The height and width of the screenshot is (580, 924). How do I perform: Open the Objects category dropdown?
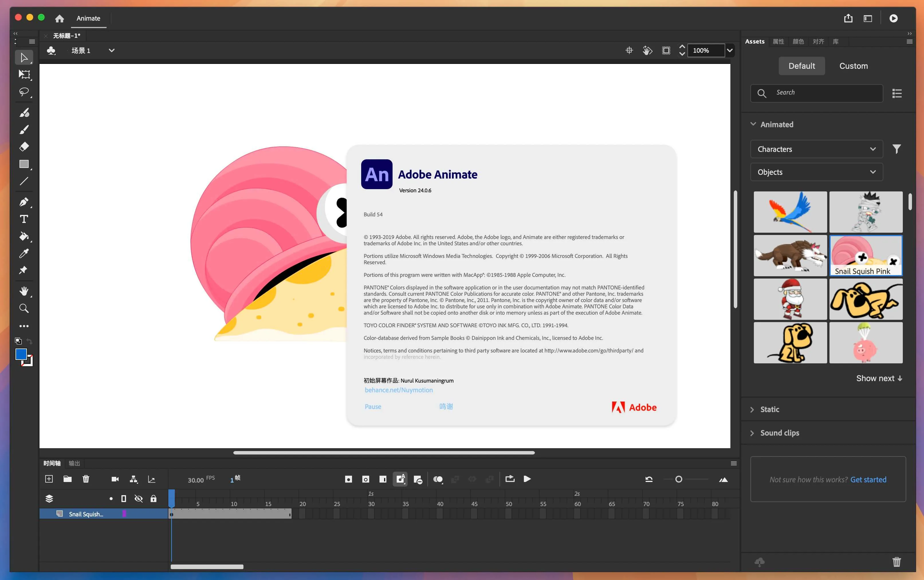coord(816,172)
